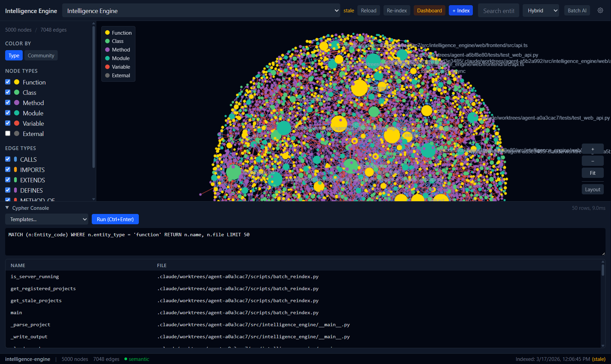
Task: Enable the External node type checkbox
Action: 8,134
